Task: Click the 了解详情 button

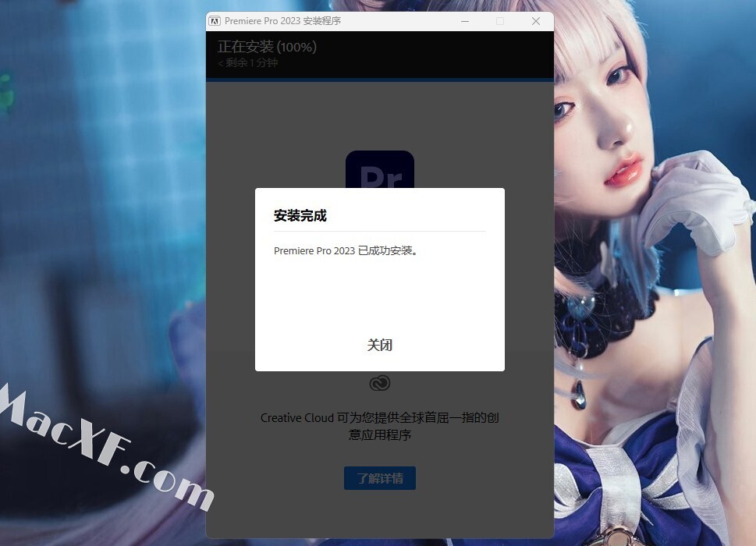Action: (x=379, y=478)
